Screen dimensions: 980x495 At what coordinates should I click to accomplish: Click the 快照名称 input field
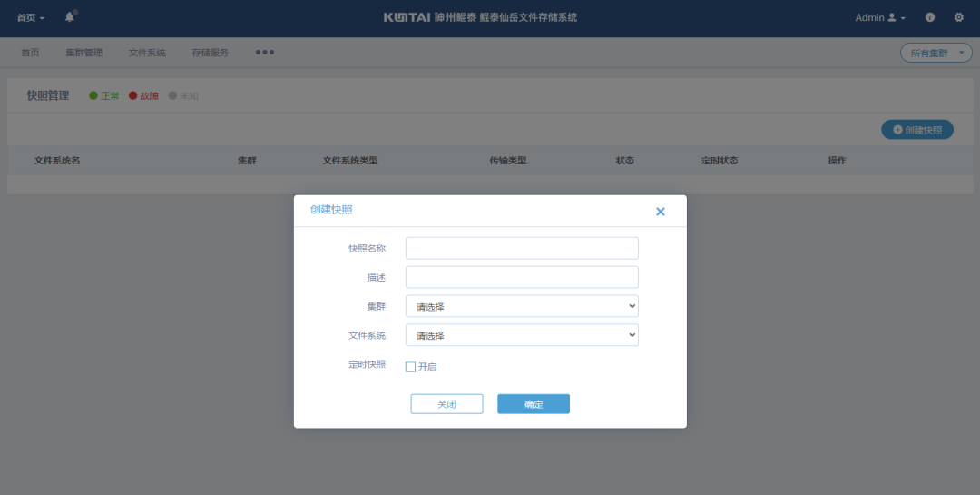[x=522, y=248]
